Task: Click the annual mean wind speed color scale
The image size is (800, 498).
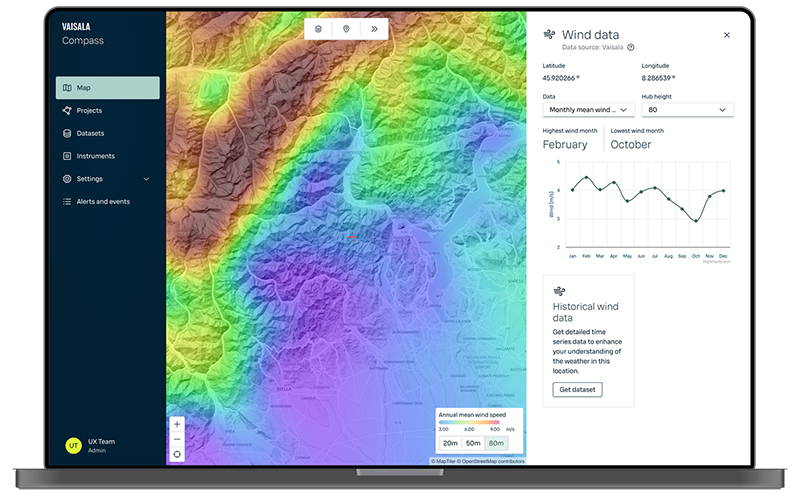Action: click(x=472, y=422)
